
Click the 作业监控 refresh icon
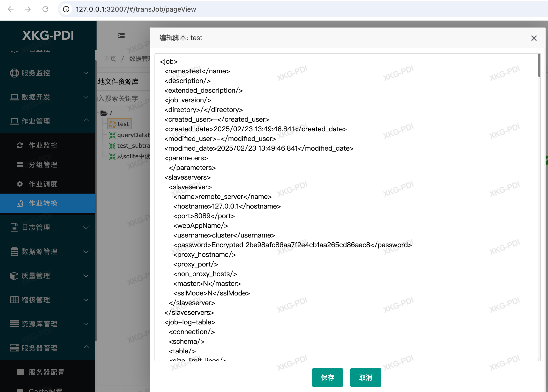coord(20,145)
